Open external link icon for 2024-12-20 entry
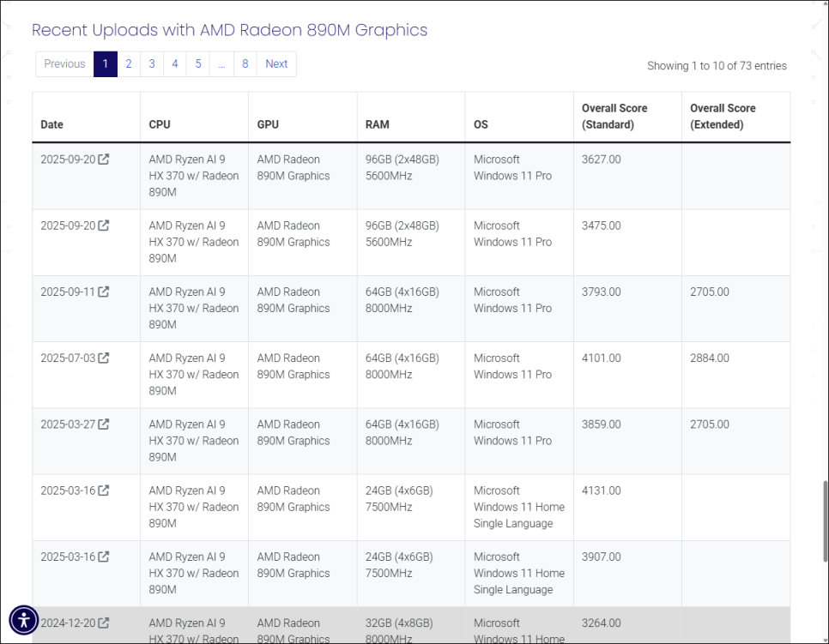Viewport: 829px width, 644px height. coord(104,623)
